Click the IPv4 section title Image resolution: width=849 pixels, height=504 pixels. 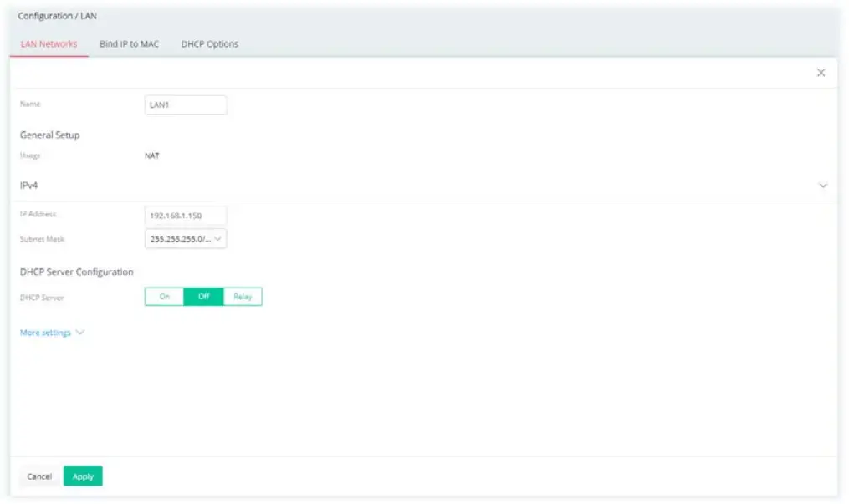click(x=28, y=186)
